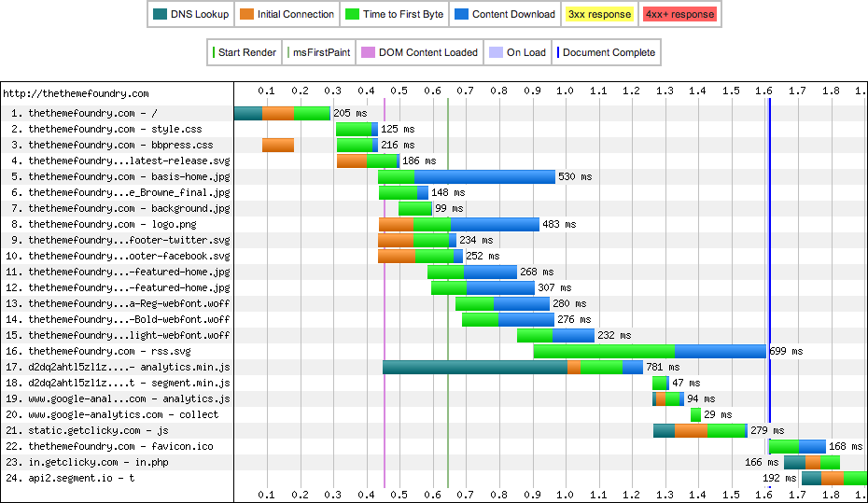The height and width of the screenshot is (503, 868).
Task: Click the 307 ms featured-home.jpg bar
Action: click(x=483, y=287)
